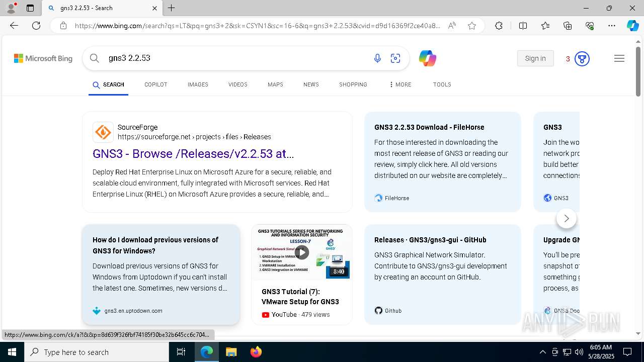Go back to previous page

[14, 26]
